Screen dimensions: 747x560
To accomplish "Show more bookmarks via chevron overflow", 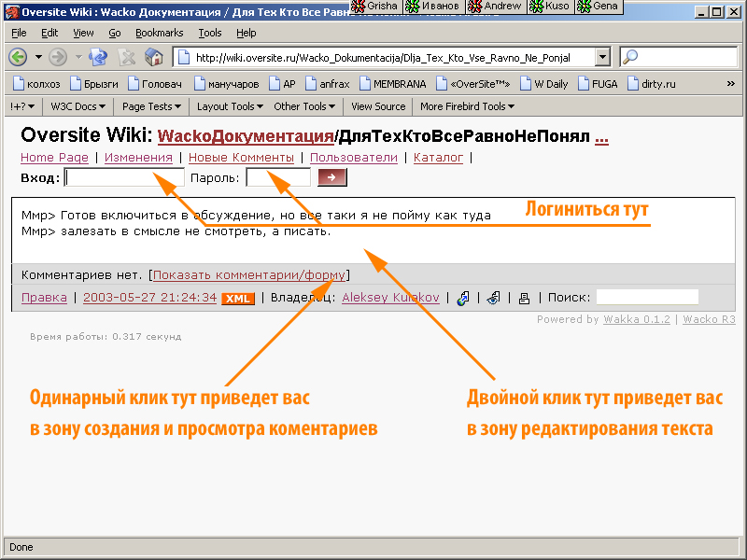I will point(730,83).
